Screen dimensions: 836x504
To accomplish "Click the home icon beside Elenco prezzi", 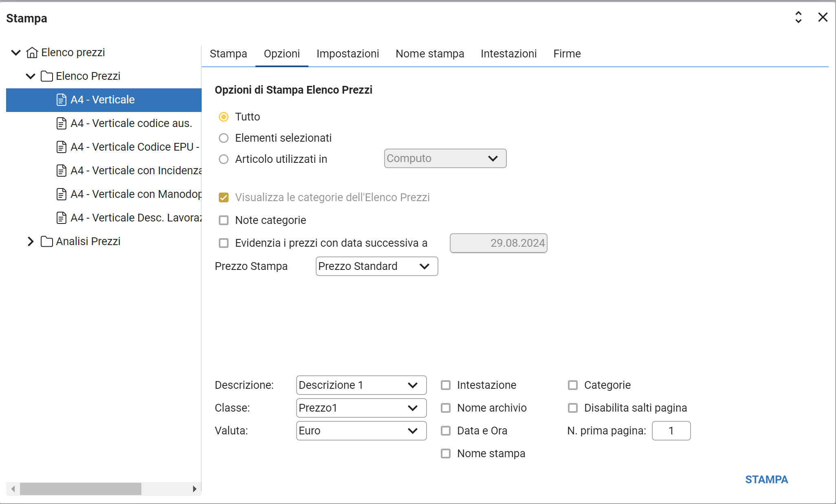I will coord(32,53).
